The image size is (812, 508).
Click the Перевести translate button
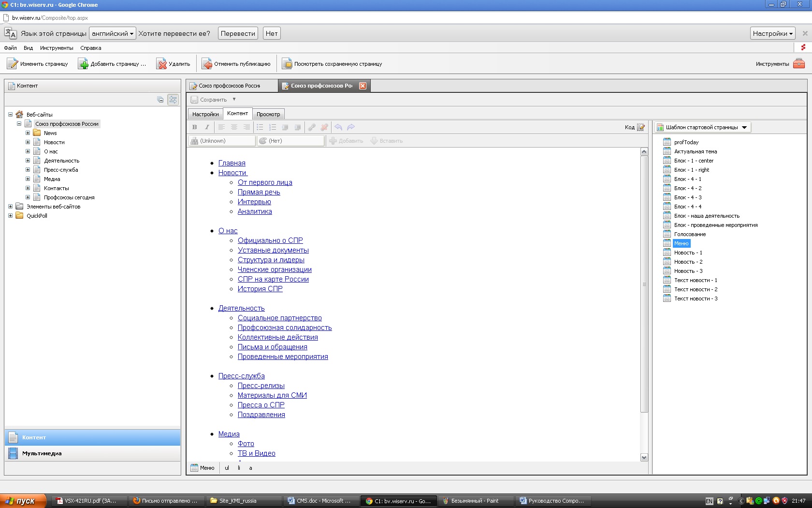click(x=238, y=33)
